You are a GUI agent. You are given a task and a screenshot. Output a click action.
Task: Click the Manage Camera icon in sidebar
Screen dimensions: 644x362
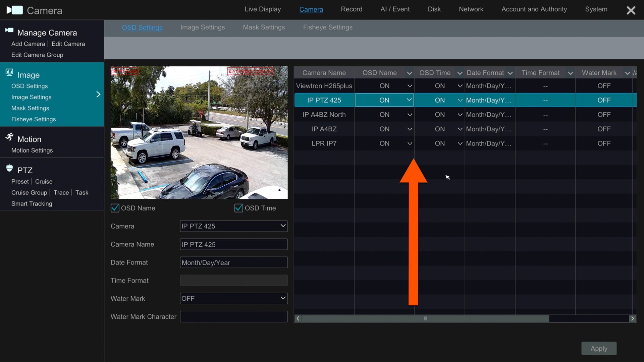click(x=9, y=31)
